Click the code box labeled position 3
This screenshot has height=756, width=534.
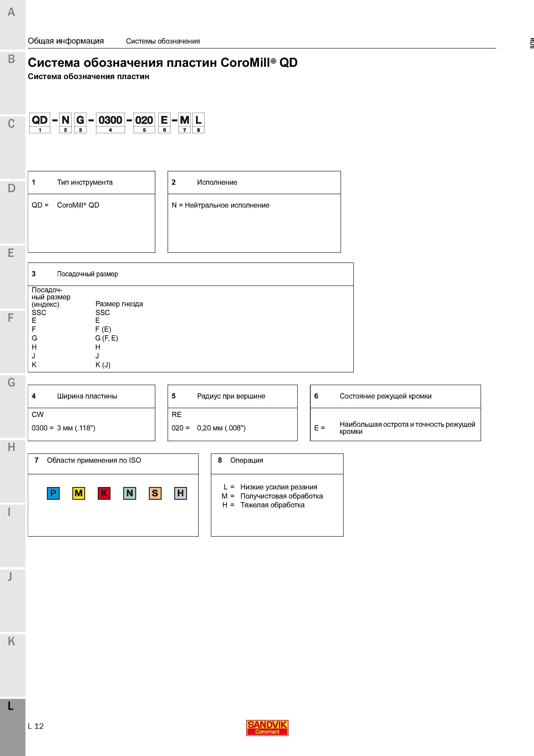pos(80,123)
